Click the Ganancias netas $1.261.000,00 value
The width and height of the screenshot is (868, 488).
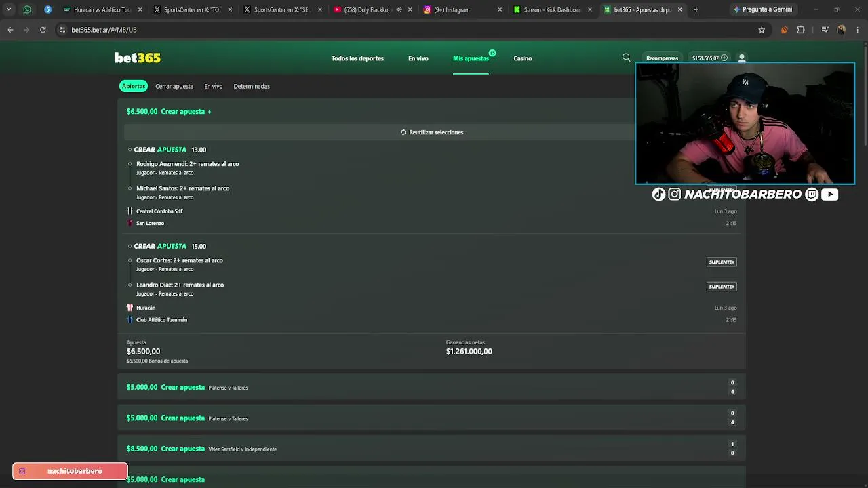(469, 352)
